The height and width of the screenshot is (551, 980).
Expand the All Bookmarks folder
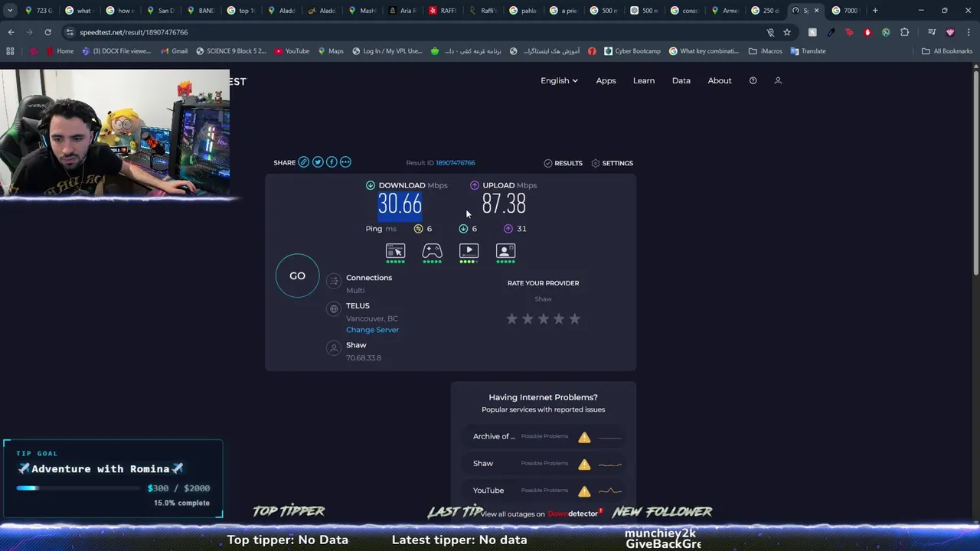point(946,51)
